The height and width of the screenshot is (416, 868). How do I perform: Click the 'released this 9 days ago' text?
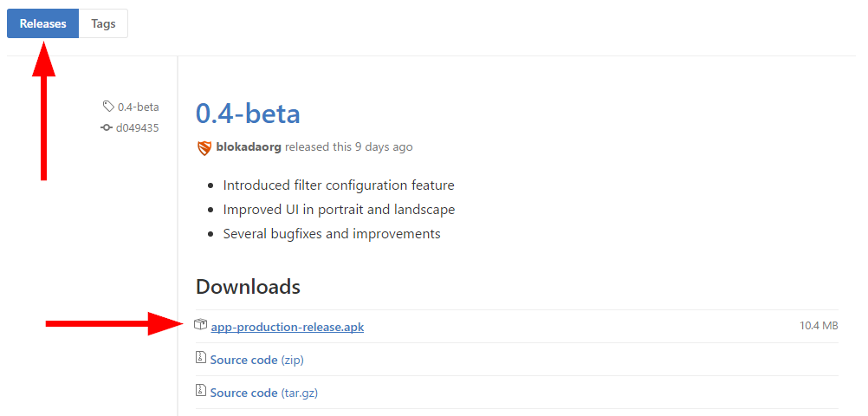349,147
